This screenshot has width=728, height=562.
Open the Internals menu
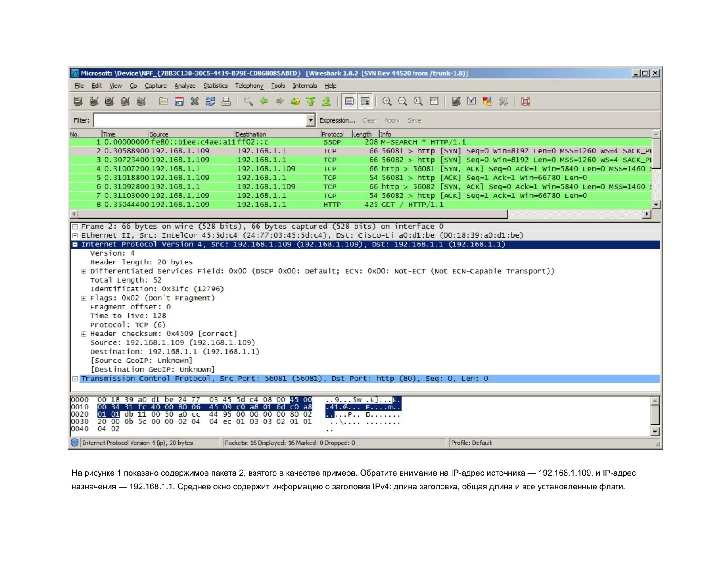tap(305, 86)
